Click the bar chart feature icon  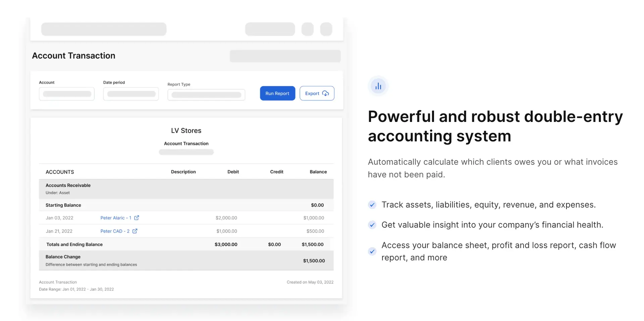pyautogui.click(x=378, y=86)
